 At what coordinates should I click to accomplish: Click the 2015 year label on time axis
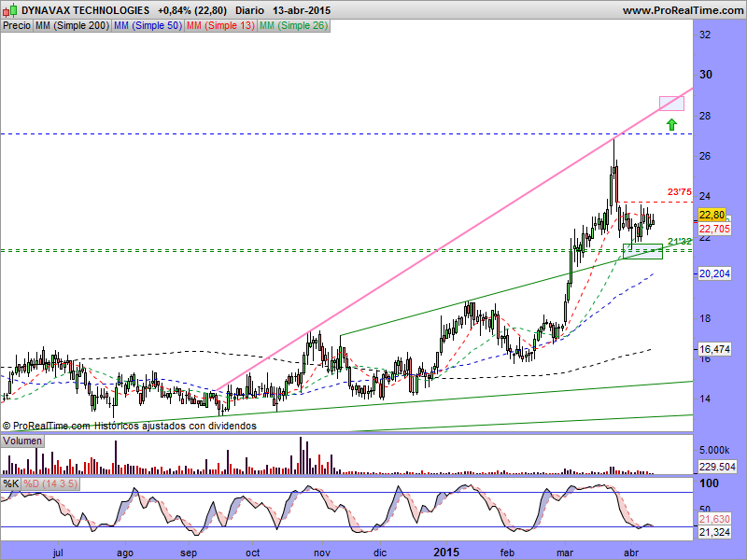[446, 553]
